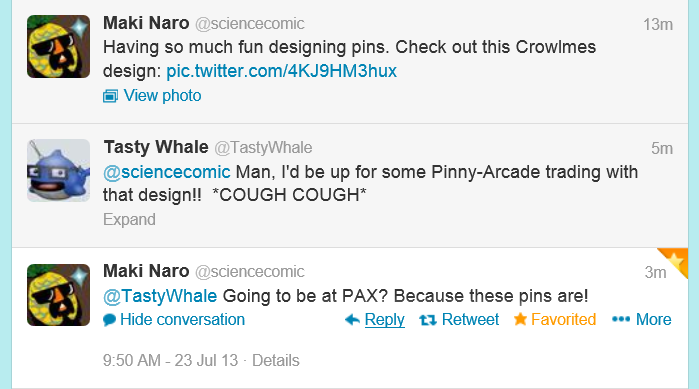Click the Retweet text button
This screenshot has height=389, width=699.
click(470, 319)
